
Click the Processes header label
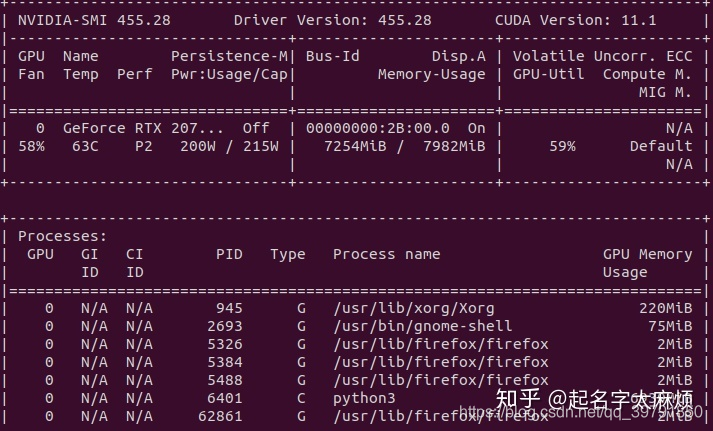coord(62,236)
